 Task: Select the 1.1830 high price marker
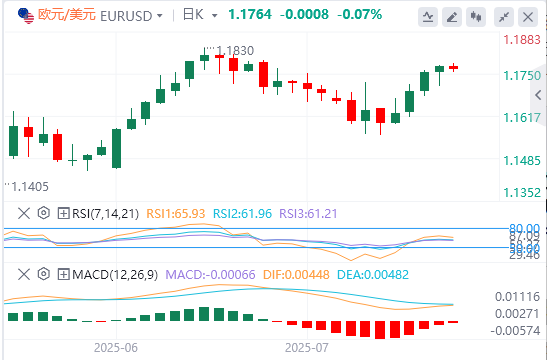pyautogui.click(x=235, y=51)
